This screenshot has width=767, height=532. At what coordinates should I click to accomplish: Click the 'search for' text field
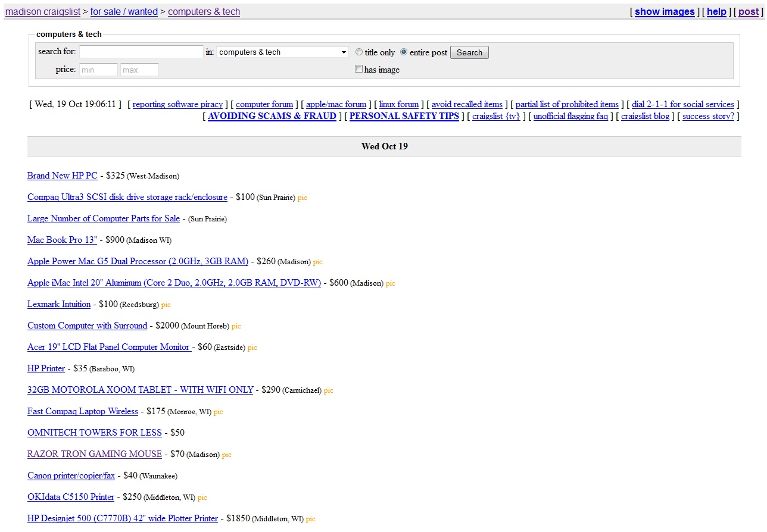(141, 52)
